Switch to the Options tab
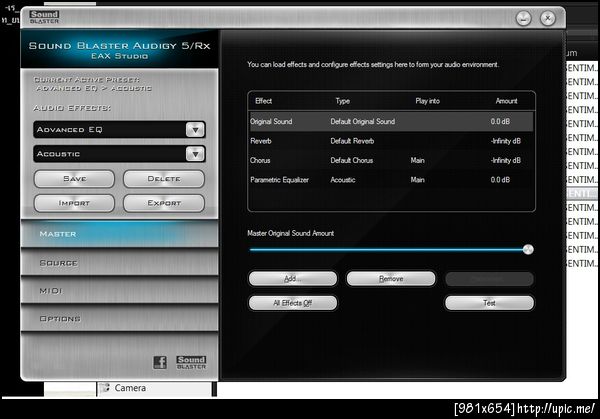Viewport: 600px width, 419px height. pyautogui.click(x=119, y=318)
